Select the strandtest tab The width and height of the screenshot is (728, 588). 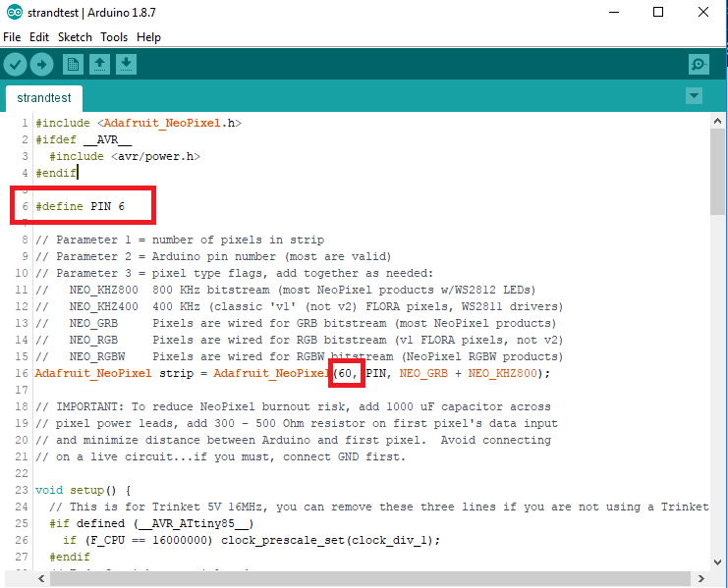pyautogui.click(x=44, y=98)
